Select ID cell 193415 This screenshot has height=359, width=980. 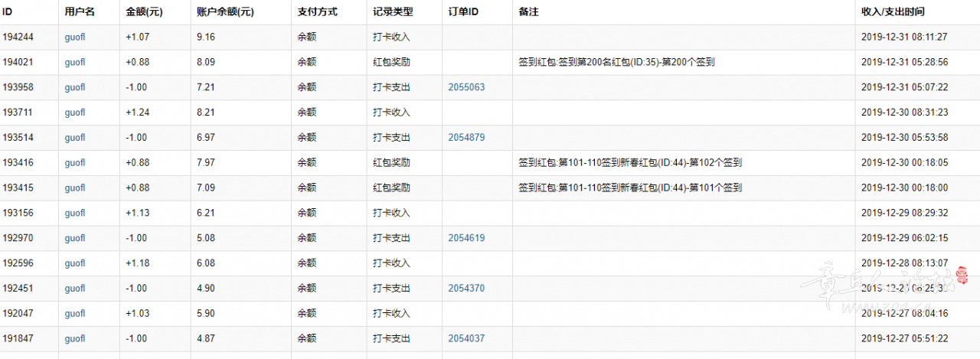click(18, 188)
